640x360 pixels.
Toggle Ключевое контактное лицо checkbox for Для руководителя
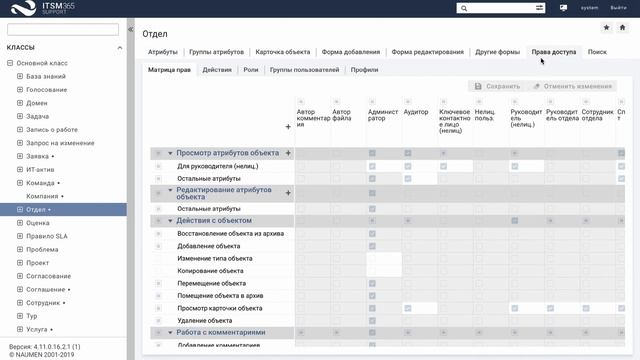(x=443, y=166)
